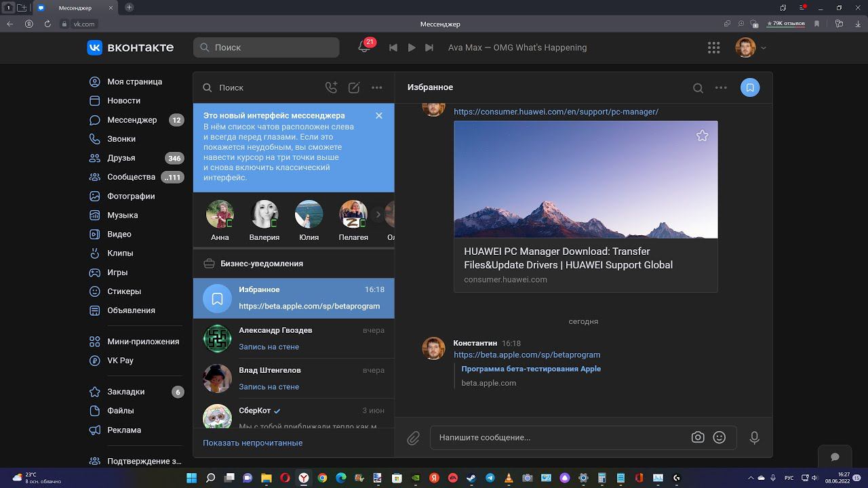Image resolution: width=868 pixels, height=488 pixels.
Task: Open Программа бета-тестирования Apple preview
Action: [531, 369]
